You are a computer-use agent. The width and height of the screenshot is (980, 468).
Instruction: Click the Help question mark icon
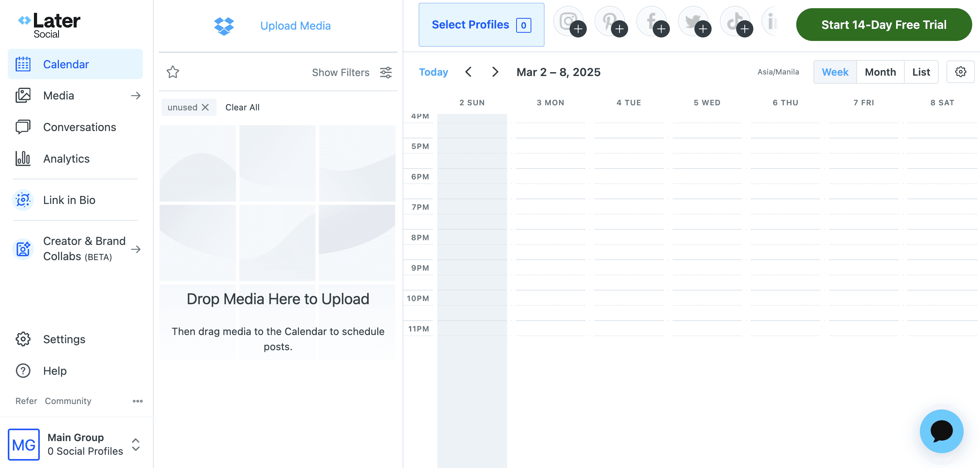tap(23, 371)
